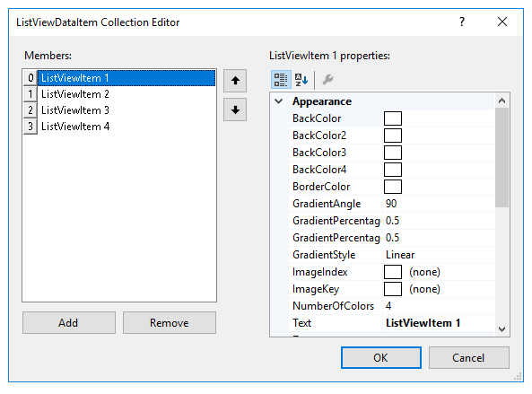Sort properties alphabetically

301,80
